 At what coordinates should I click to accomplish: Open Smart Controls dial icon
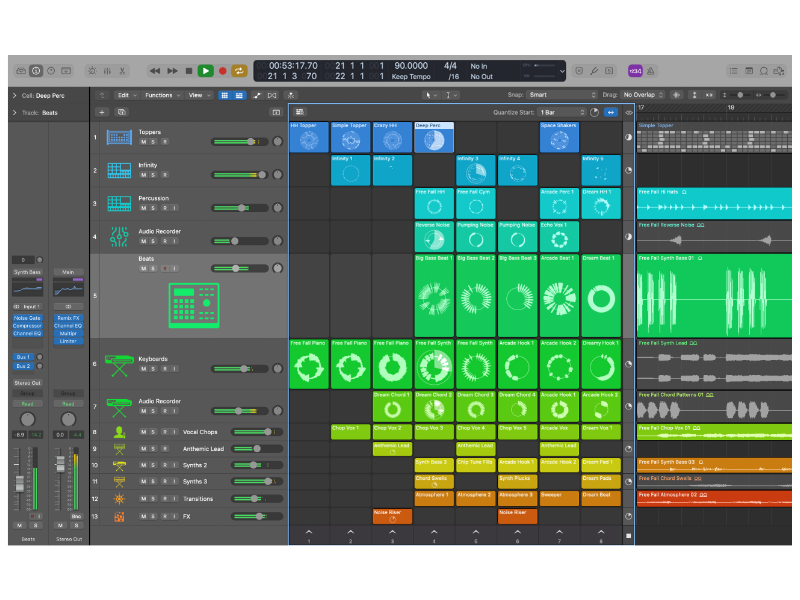click(92, 71)
